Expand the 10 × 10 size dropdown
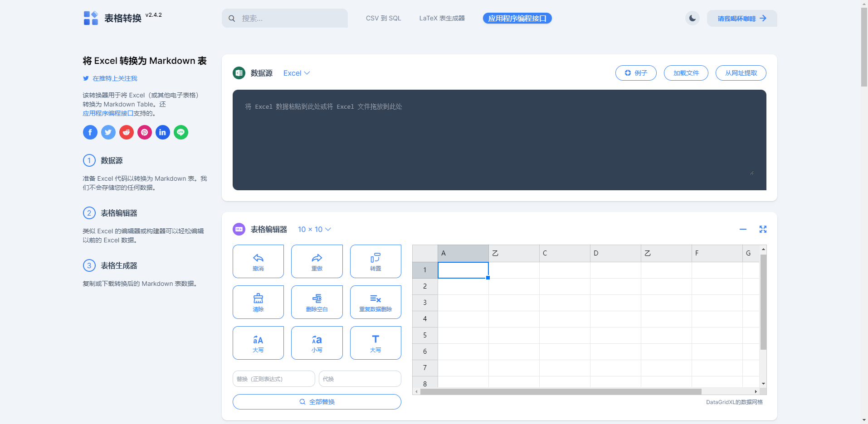 (x=314, y=229)
